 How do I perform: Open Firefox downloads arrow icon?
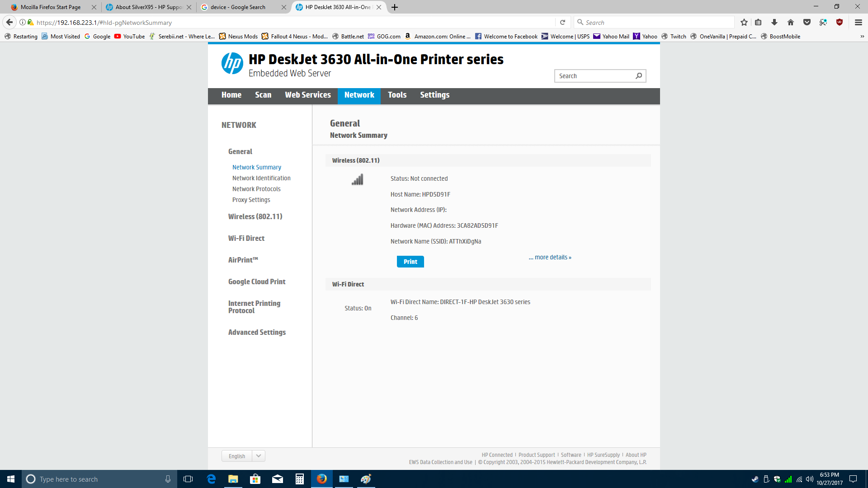click(774, 23)
